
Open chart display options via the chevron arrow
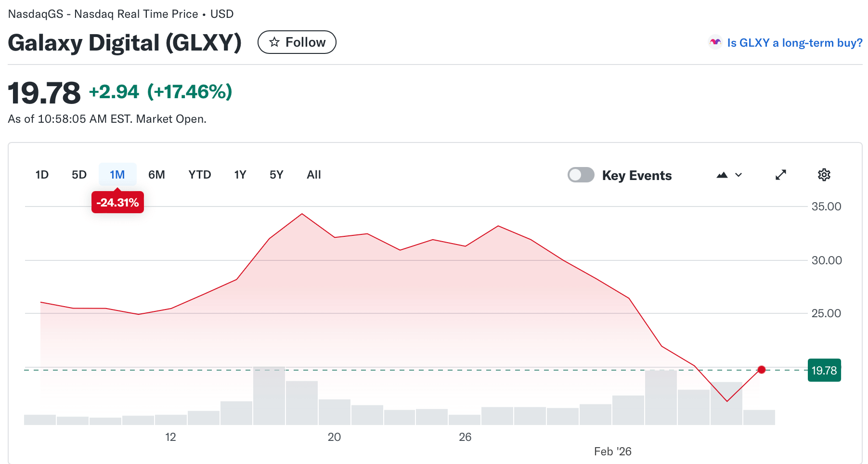pyautogui.click(x=738, y=175)
